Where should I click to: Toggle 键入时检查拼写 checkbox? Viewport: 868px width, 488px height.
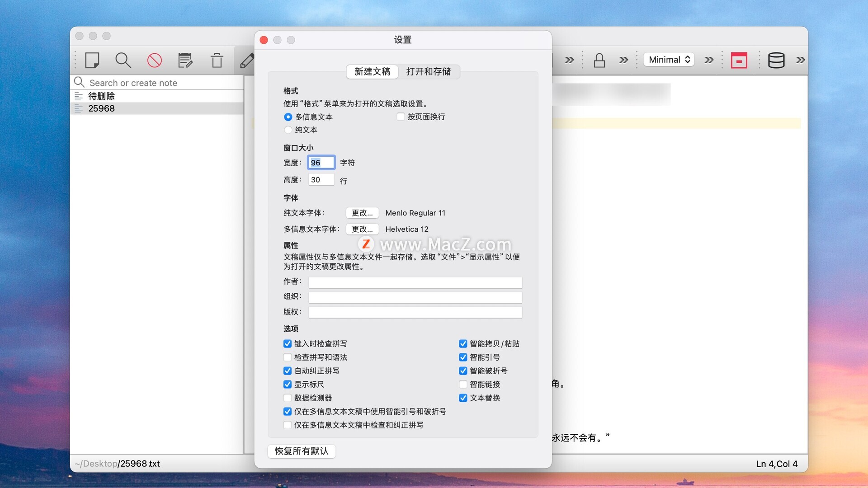pos(288,344)
